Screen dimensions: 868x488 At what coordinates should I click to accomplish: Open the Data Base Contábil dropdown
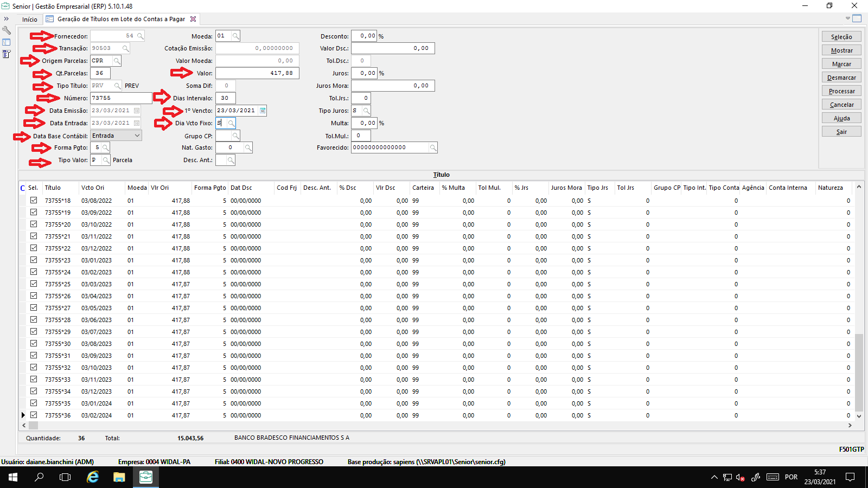[137, 136]
